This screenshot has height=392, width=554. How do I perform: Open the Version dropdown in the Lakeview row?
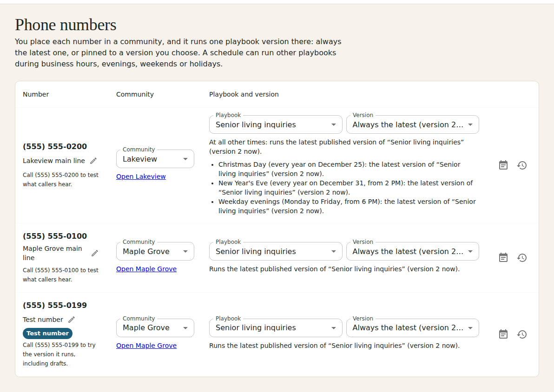413,124
